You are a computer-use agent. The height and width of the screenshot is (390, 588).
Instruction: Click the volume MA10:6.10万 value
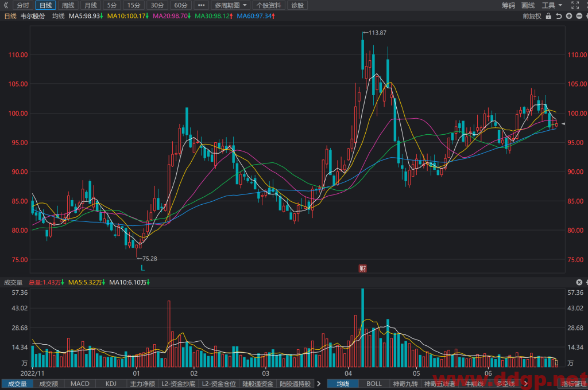[129, 282]
